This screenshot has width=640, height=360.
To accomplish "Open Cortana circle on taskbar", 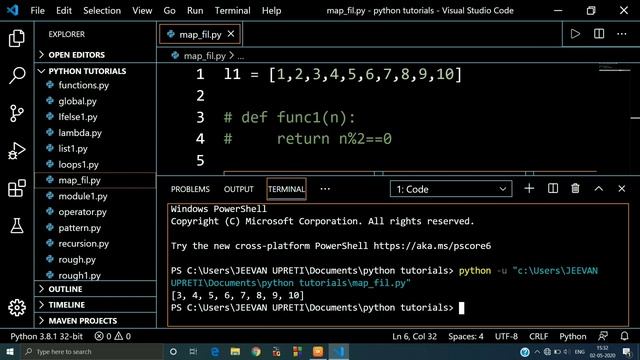I will coord(173,351).
